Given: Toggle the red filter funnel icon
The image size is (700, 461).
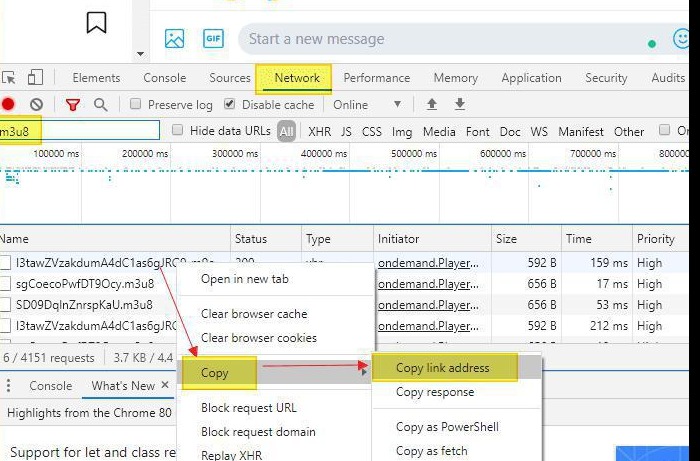Looking at the screenshot, I should [x=73, y=105].
